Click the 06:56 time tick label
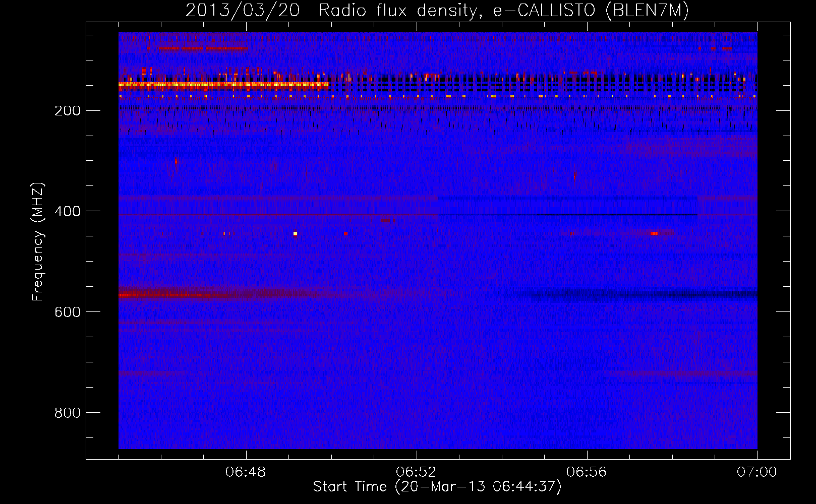The width and height of the screenshot is (816, 504). point(587,472)
